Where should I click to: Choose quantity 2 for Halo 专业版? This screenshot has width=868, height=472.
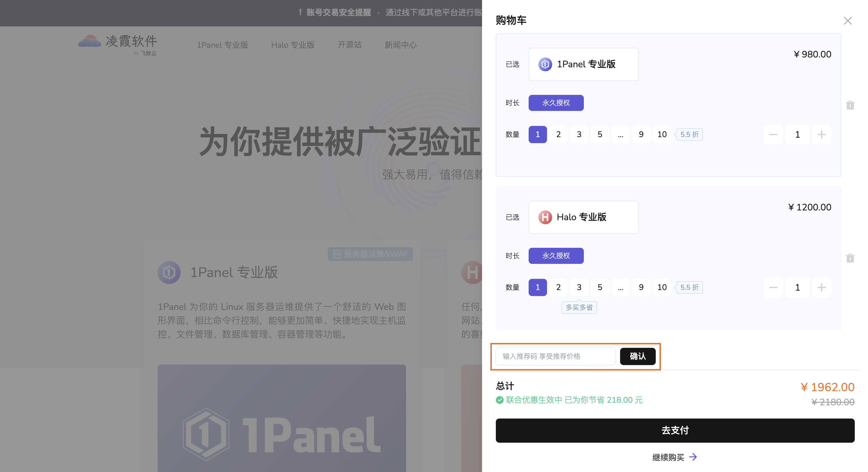point(558,287)
